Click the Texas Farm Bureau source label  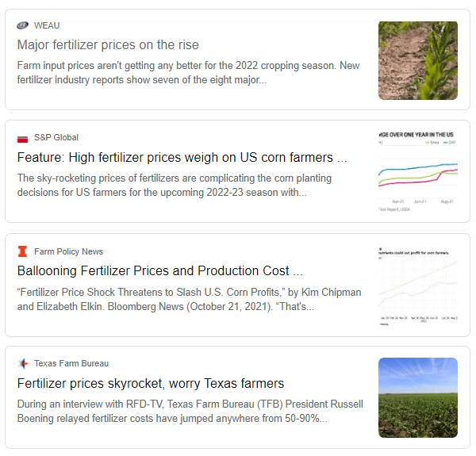point(71,363)
